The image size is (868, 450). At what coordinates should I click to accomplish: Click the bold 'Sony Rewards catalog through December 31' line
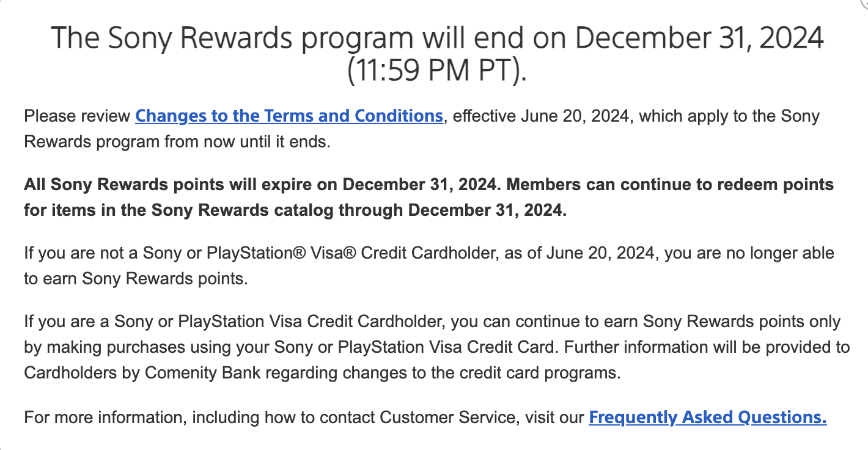point(295,210)
